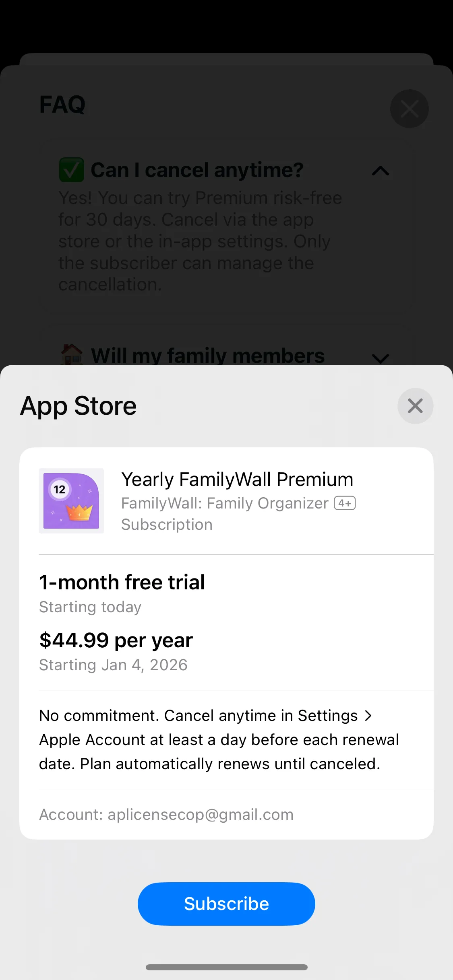Tap the purple FamilyWall Premium crown icon

tap(71, 501)
